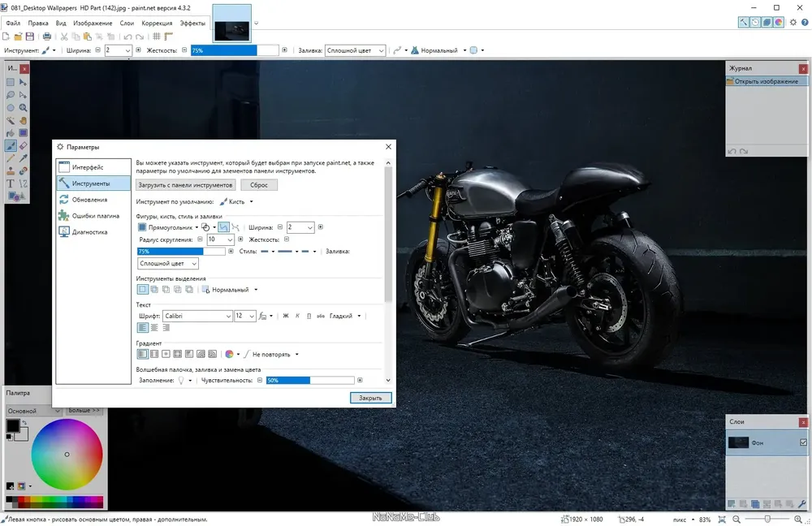
Task: Toggle the pixel grid icon
Action: pyautogui.click(x=157, y=37)
